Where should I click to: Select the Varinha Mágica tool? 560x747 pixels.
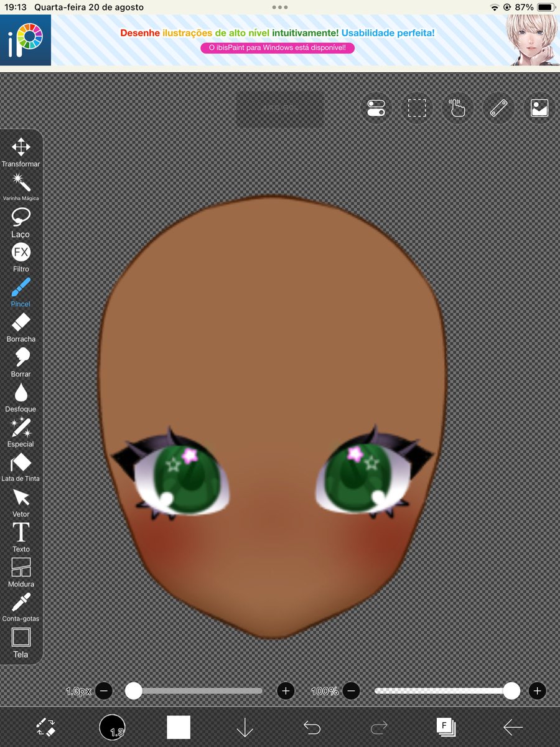pyautogui.click(x=21, y=187)
